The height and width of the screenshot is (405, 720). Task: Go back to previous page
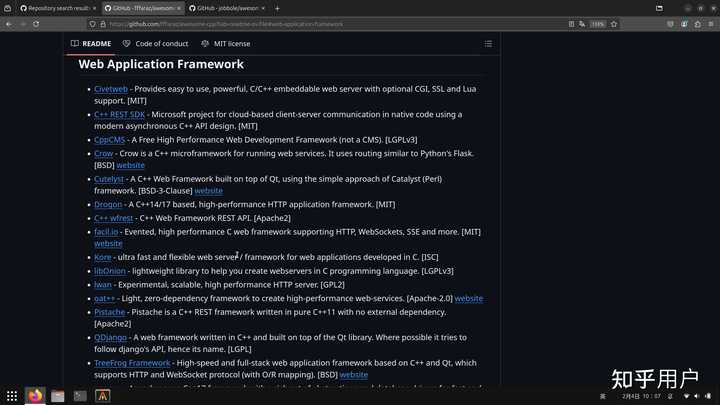(x=9, y=24)
